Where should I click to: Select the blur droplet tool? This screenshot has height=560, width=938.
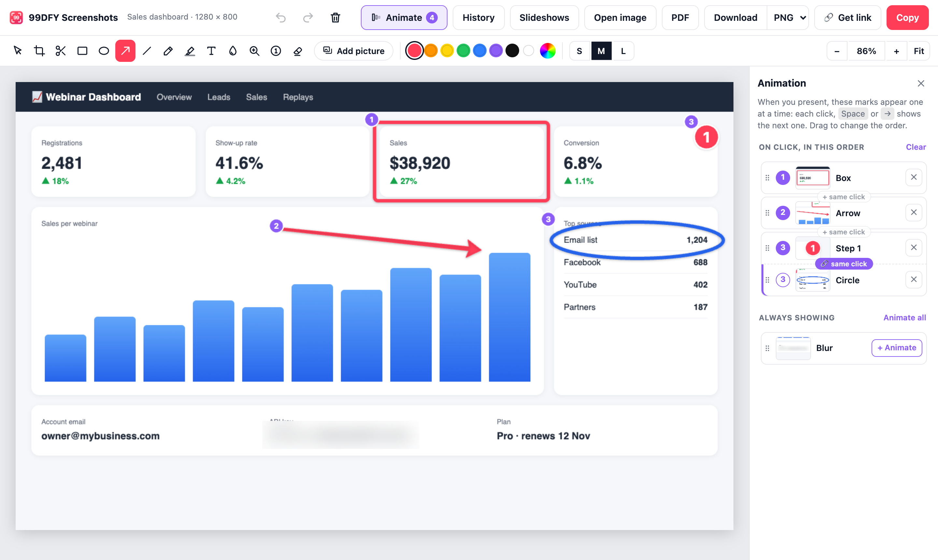pyautogui.click(x=233, y=50)
